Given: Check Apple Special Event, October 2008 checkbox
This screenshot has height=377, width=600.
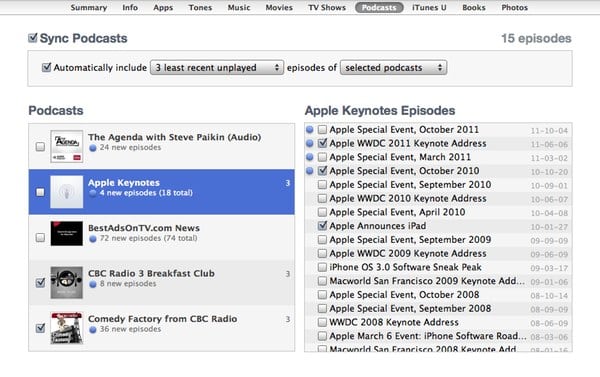Looking at the screenshot, I should tap(322, 295).
